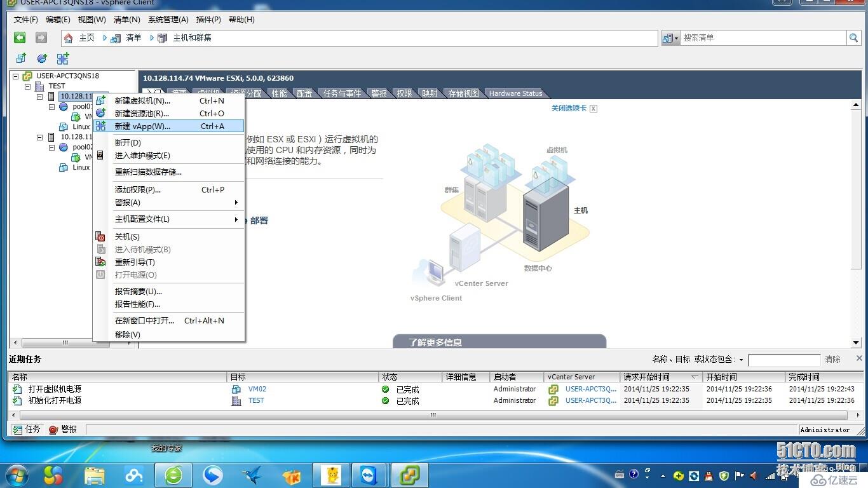Image resolution: width=868 pixels, height=488 pixels.
Task: Switch to the 性能 tab
Action: point(280,93)
